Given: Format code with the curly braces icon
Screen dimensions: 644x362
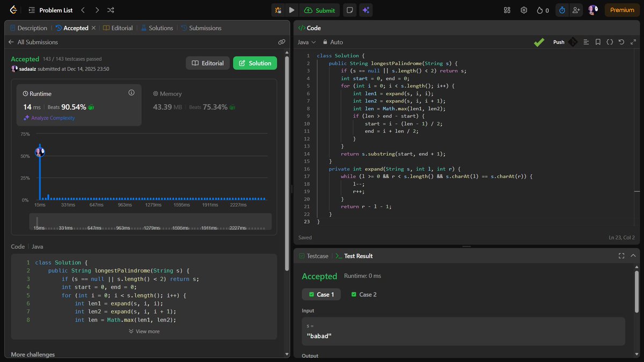Looking at the screenshot, I should tap(610, 42).
